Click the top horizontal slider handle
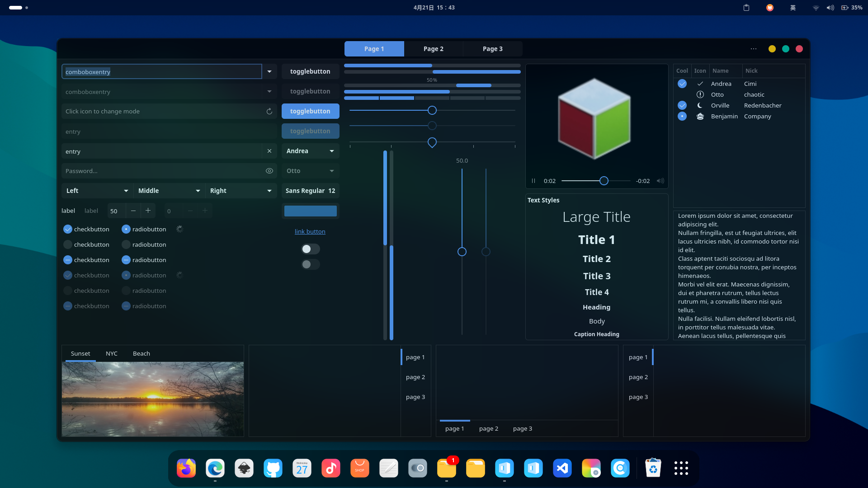The width and height of the screenshot is (868, 488). (x=432, y=110)
